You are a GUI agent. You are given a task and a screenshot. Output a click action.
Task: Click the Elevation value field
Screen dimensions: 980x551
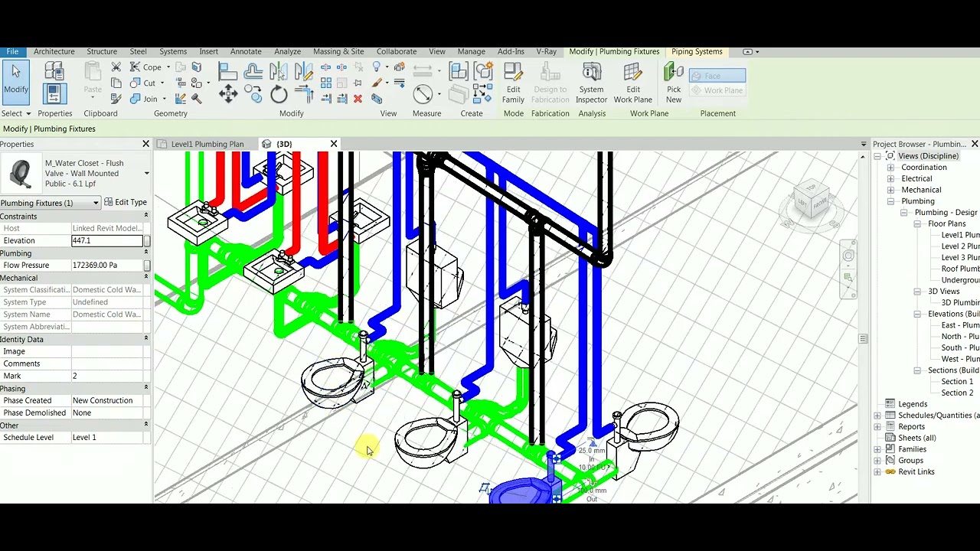pyautogui.click(x=107, y=241)
